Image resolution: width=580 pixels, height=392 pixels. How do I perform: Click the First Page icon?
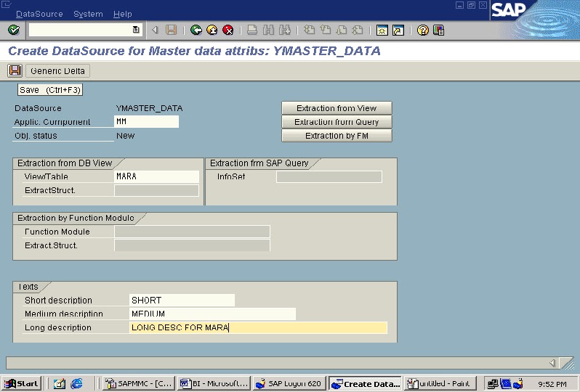coord(309,30)
